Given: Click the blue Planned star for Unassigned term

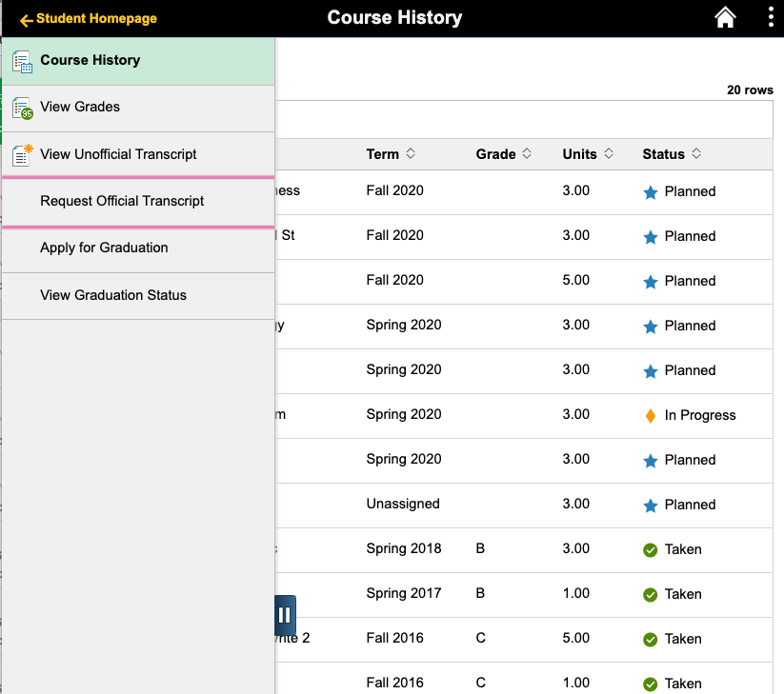Looking at the screenshot, I should [651, 505].
